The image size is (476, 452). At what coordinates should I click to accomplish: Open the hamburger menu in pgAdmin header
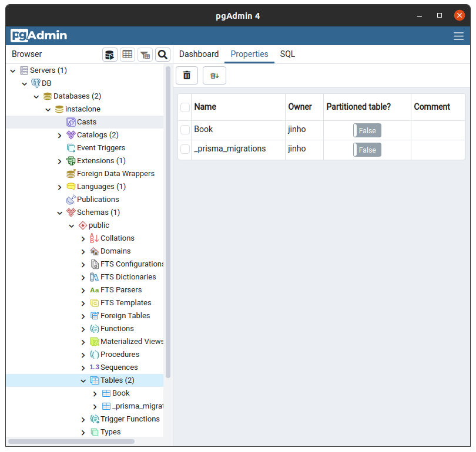click(x=458, y=36)
